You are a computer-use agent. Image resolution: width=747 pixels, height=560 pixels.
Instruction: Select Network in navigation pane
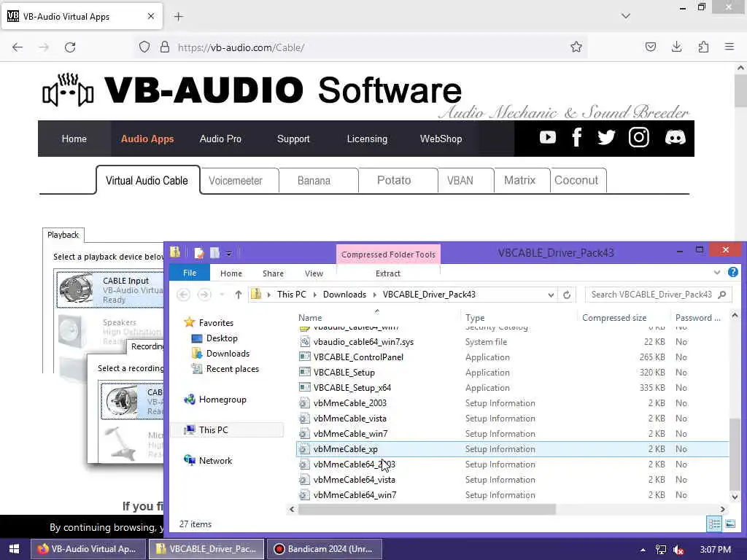pyautogui.click(x=215, y=461)
